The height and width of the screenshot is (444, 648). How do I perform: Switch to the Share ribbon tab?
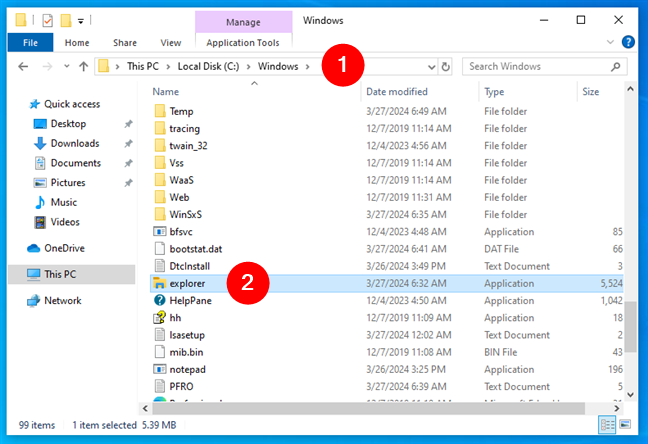[125, 43]
